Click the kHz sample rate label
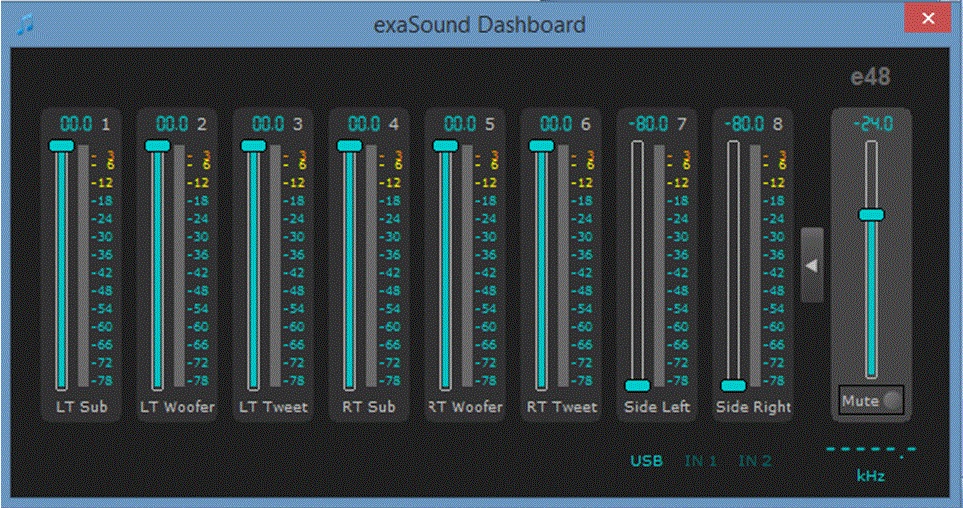Image resolution: width=963 pixels, height=508 pixels. click(x=871, y=476)
